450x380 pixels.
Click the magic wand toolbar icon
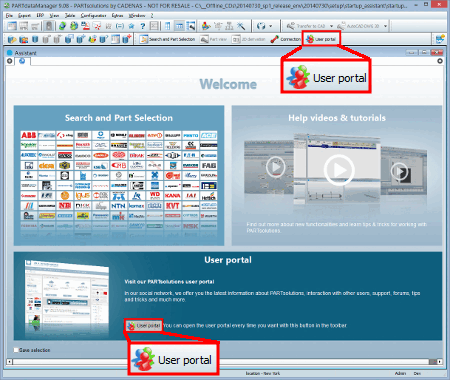241,26
